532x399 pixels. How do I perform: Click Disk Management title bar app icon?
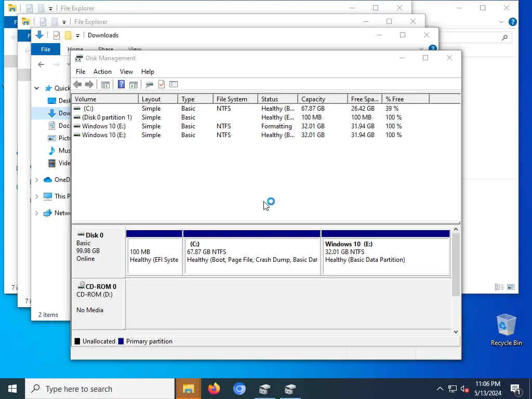pos(79,58)
